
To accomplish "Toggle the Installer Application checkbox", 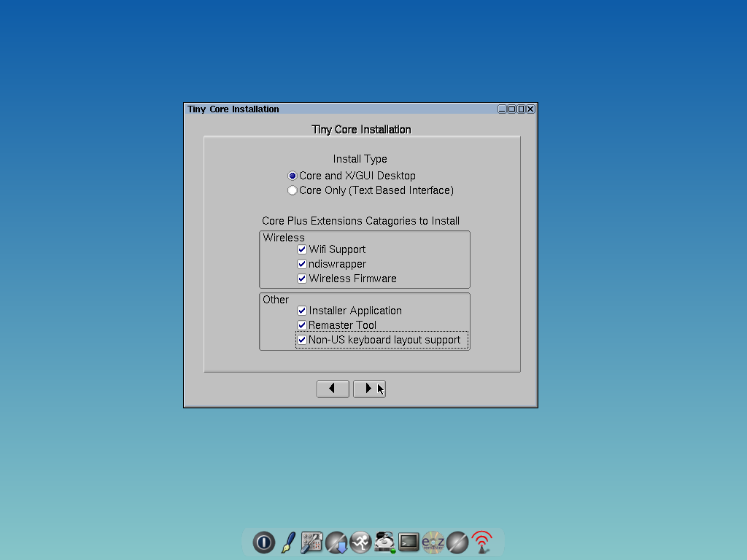I will 301,310.
